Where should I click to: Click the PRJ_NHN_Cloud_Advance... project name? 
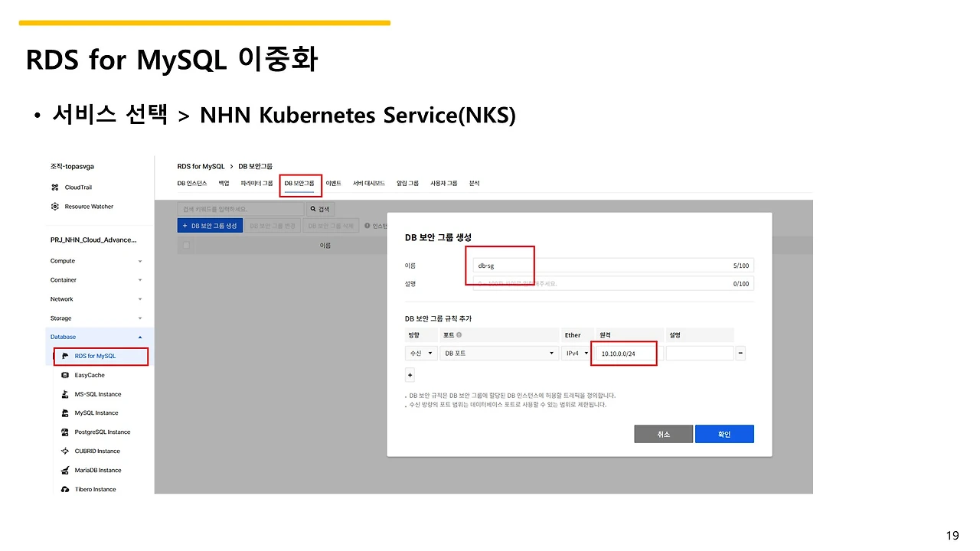click(x=93, y=240)
